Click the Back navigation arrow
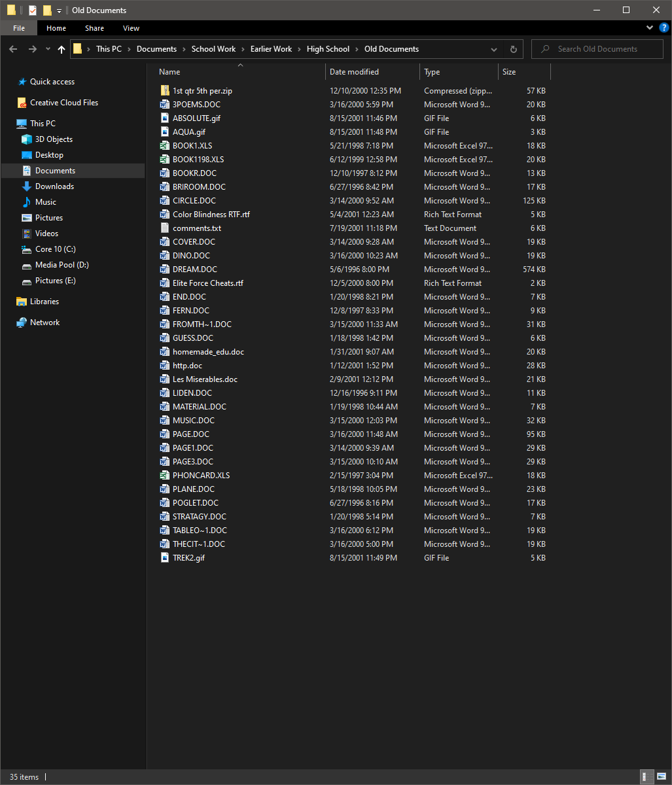The image size is (672, 785). [13, 49]
